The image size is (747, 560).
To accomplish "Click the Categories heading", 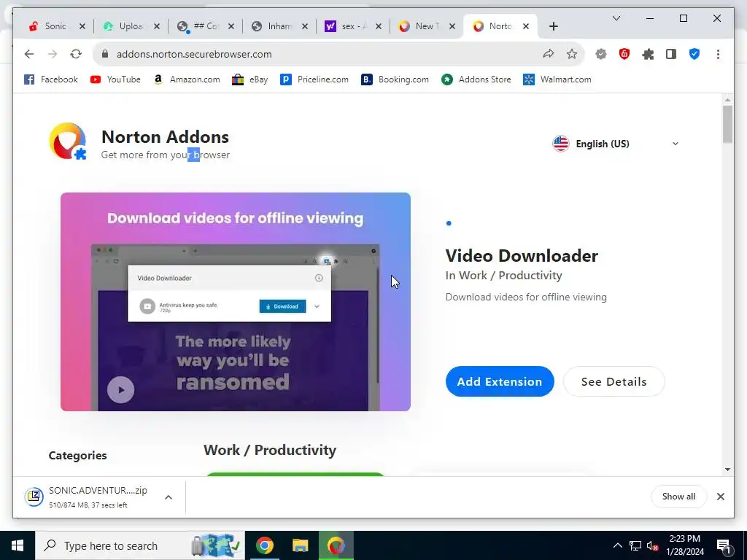I will (77, 456).
